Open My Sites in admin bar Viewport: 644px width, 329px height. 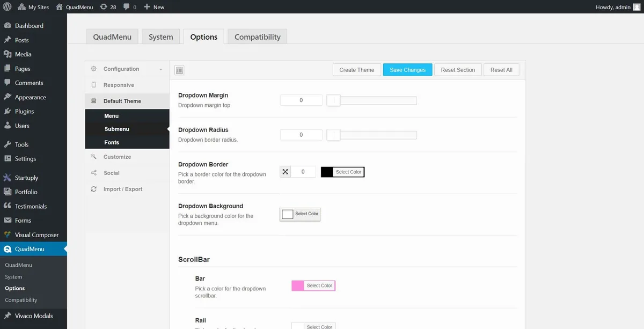(33, 7)
